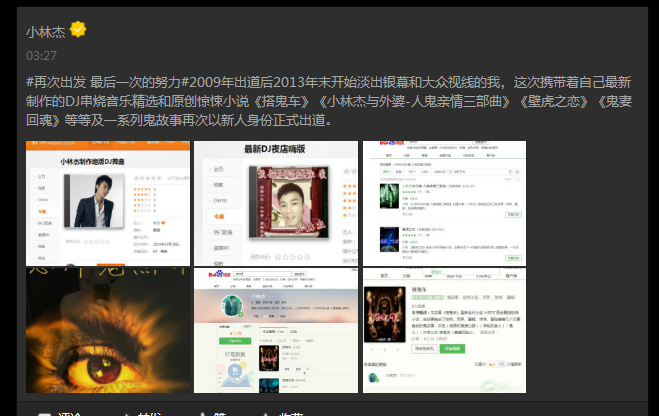Open the 最新DJ夜店嗨版 image thumbnail
Viewport: 659px width, 416px height.
[276, 203]
